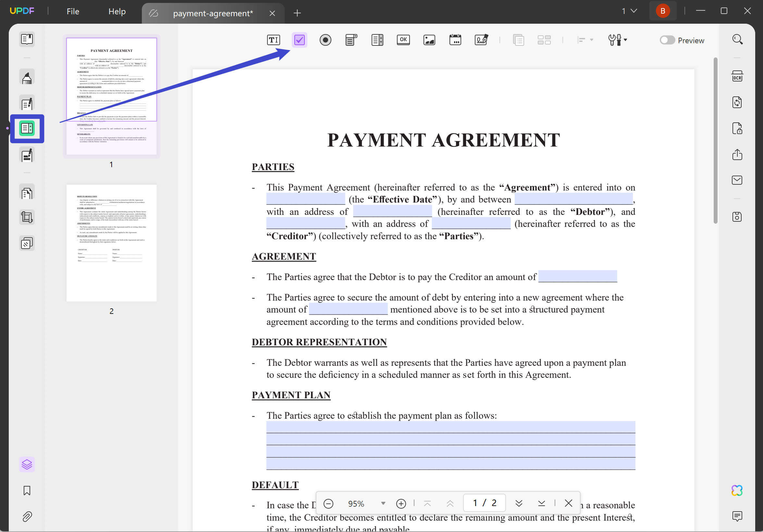Click the Effective Date form field
Viewport: 763px width, 532px height.
click(305, 199)
